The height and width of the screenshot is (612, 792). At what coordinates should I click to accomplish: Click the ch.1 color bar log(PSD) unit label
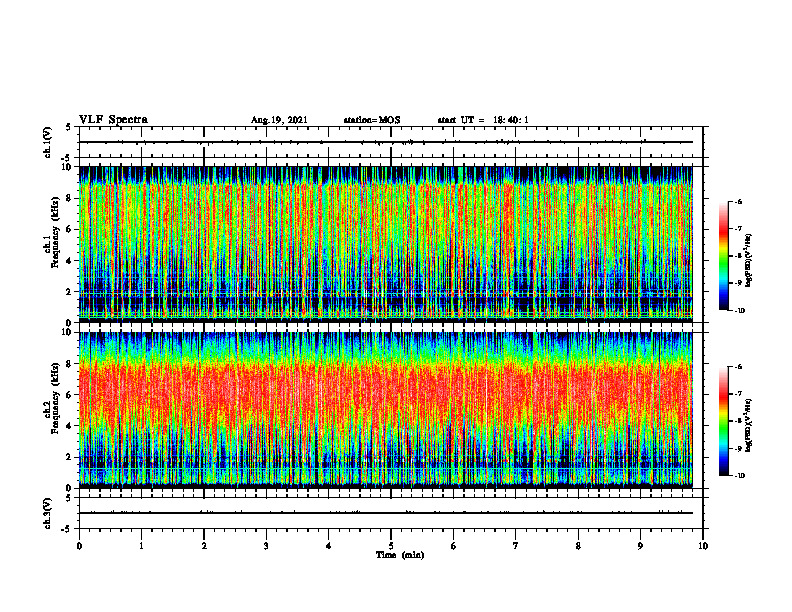tap(749, 260)
